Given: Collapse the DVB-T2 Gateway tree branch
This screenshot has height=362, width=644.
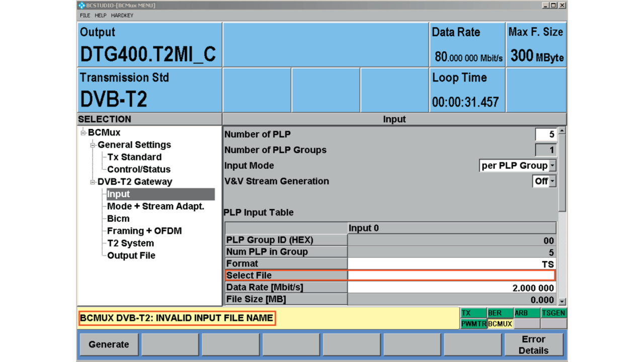Looking at the screenshot, I should point(93,182).
